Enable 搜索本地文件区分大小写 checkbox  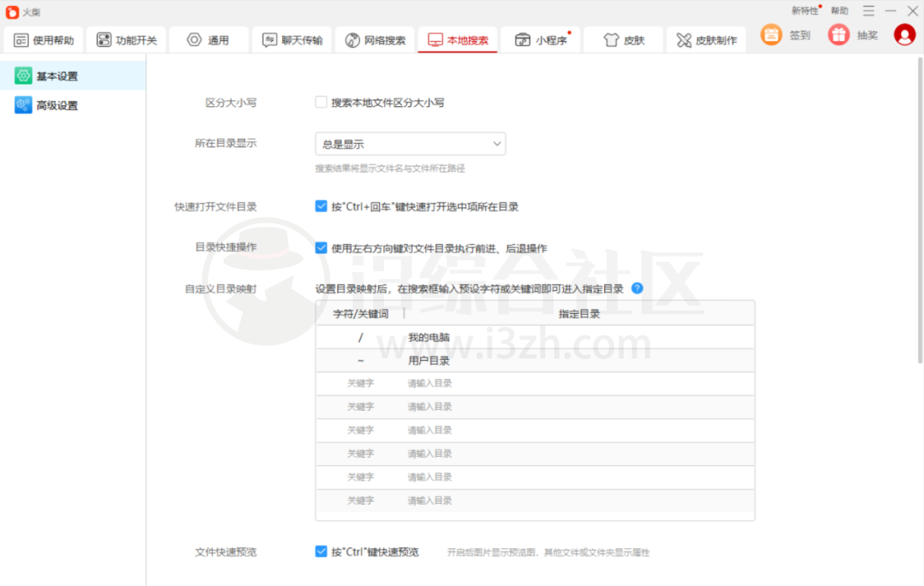[321, 102]
